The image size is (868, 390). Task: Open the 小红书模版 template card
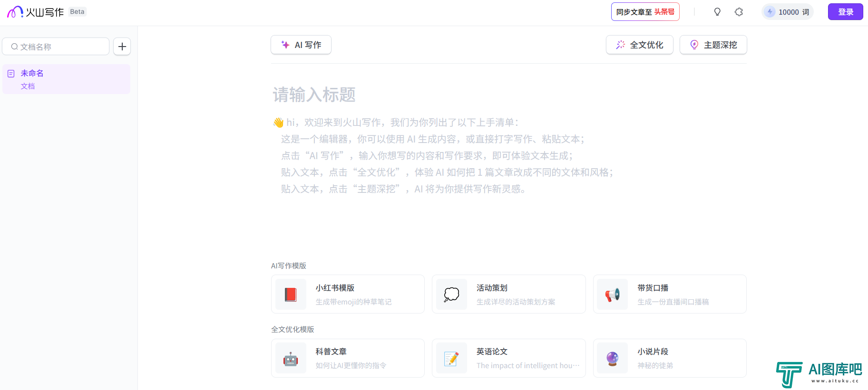click(x=348, y=294)
